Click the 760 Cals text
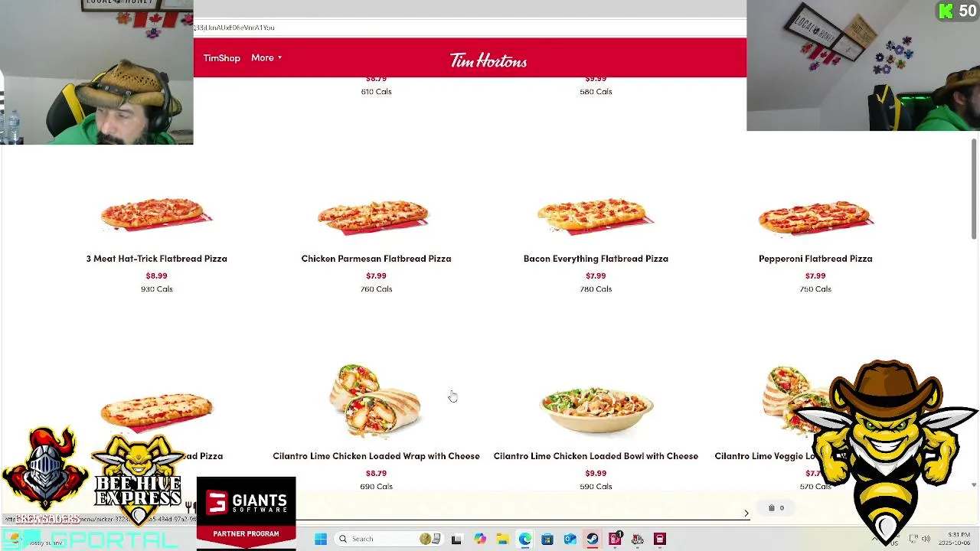The width and height of the screenshot is (980, 551). 376,289
